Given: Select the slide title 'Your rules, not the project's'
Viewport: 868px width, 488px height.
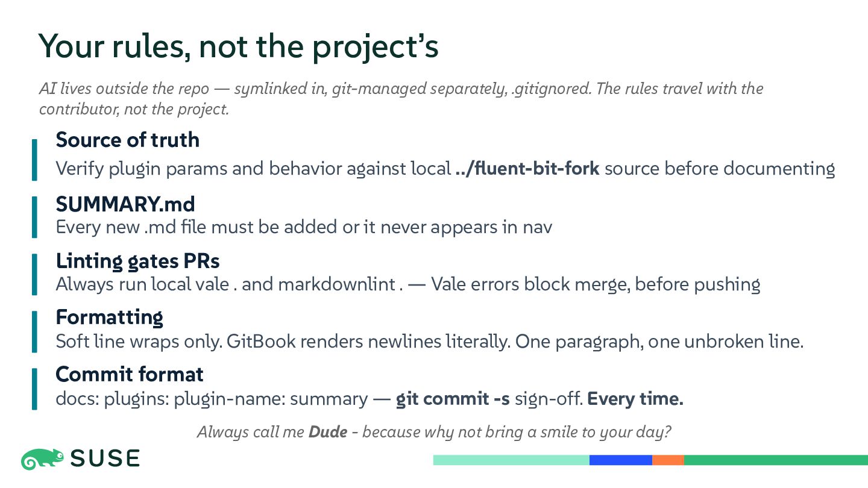Looking at the screenshot, I should (x=238, y=46).
